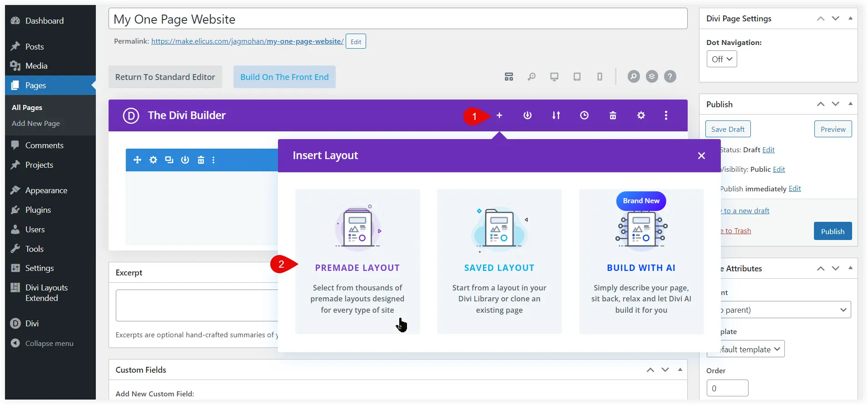The image size is (868, 405).
Task: Click the round layers icon in builder toolbar
Action: pos(652,76)
